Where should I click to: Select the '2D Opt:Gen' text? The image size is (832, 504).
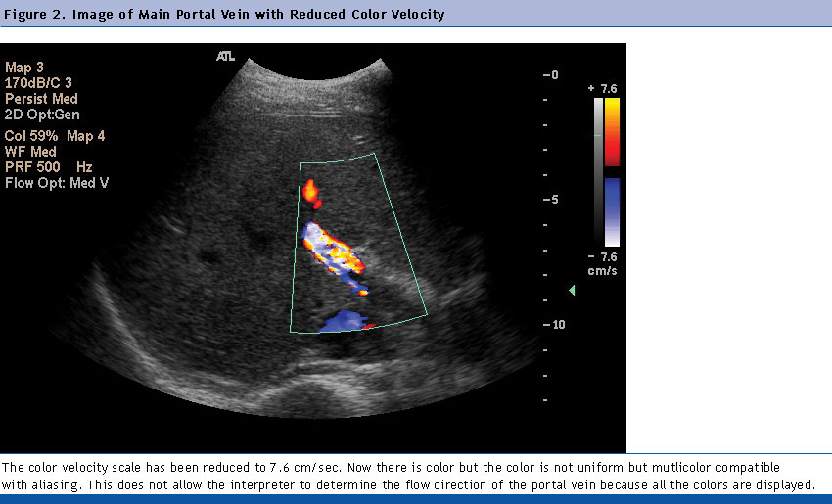(42, 115)
